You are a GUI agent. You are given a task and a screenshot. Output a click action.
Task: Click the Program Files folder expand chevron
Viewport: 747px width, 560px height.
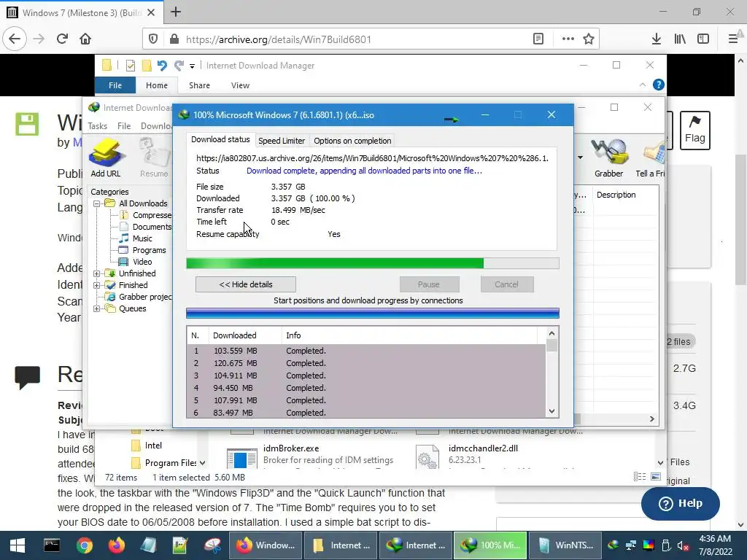tap(203, 463)
